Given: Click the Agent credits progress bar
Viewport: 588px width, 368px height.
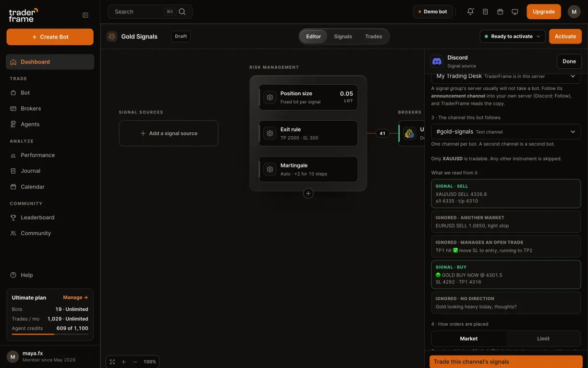Looking at the screenshot, I should (50, 334).
